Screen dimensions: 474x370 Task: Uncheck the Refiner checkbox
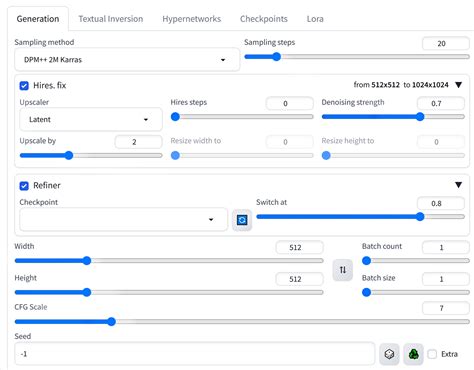pyautogui.click(x=24, y=186)
